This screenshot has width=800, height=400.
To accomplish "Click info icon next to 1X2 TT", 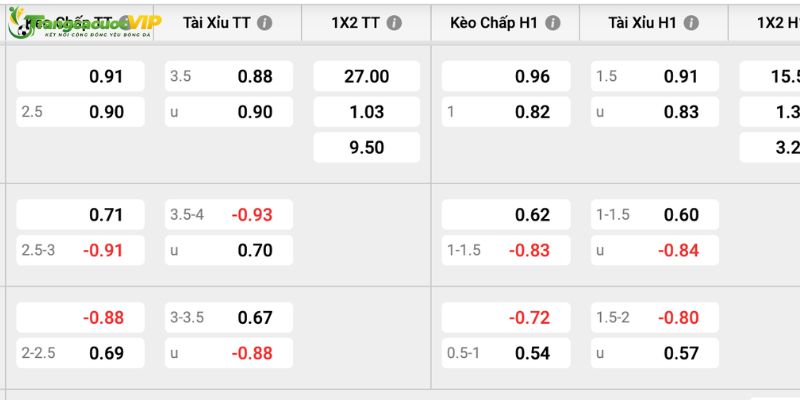I will [x=394, y=23].
